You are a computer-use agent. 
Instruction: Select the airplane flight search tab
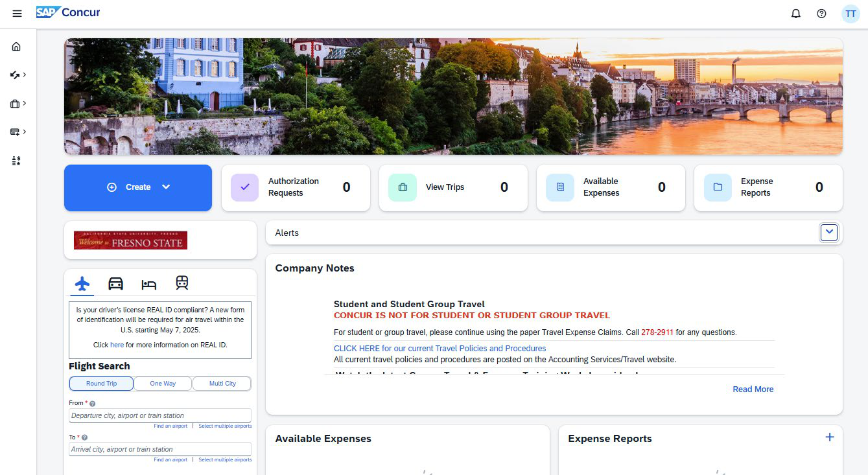coord(82,284)
